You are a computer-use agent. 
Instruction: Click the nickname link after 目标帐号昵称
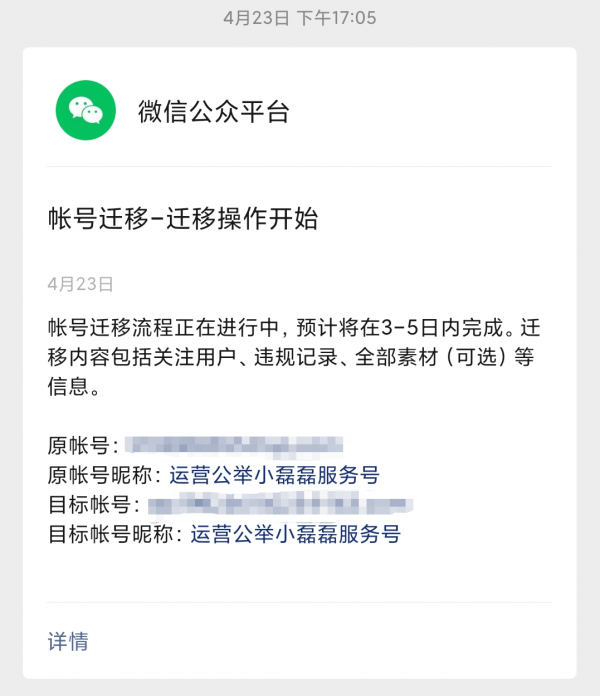(x=296, y=534)
